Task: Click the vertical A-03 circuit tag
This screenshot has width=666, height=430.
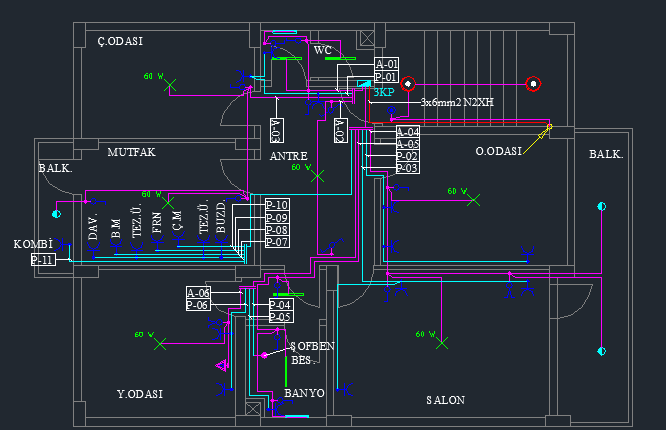Action: [x=277, y=131]
